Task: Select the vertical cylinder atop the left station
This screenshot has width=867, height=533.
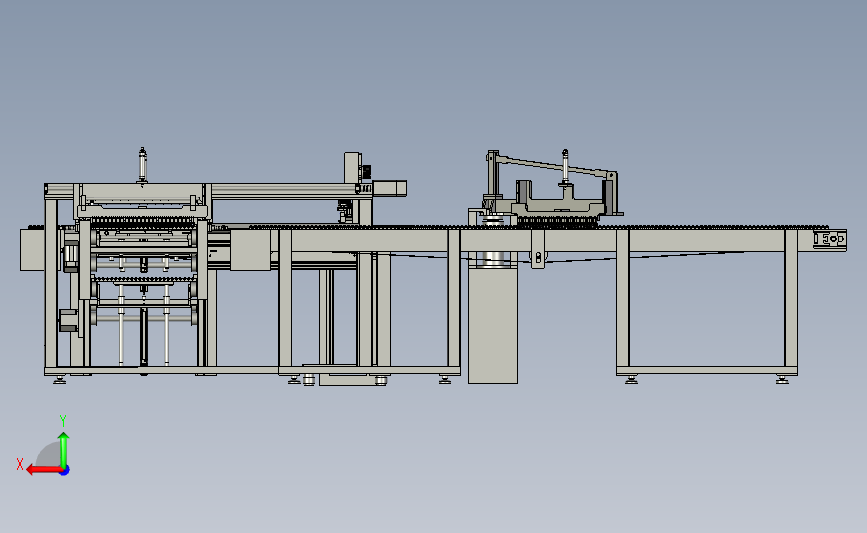Action: (x=142, y=165)
